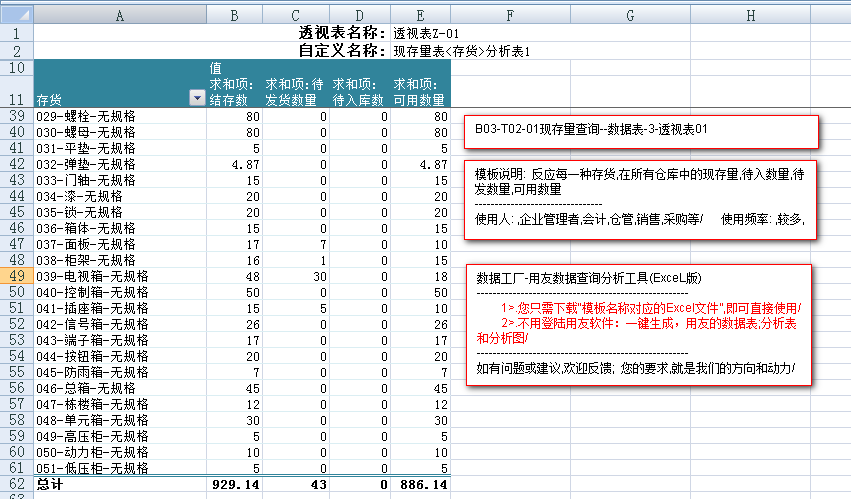This screenshot has height=499, width=851.
Task: Select column B header
Action: pos(235,15)
